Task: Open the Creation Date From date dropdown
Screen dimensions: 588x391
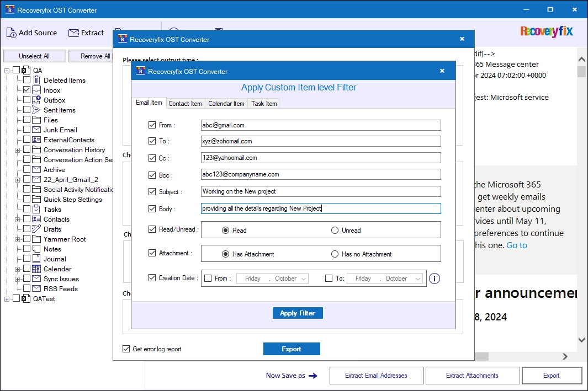Action: coord(304,278)
